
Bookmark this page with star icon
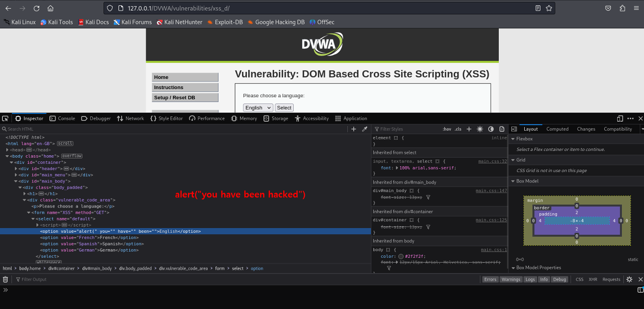coord(549,8)
